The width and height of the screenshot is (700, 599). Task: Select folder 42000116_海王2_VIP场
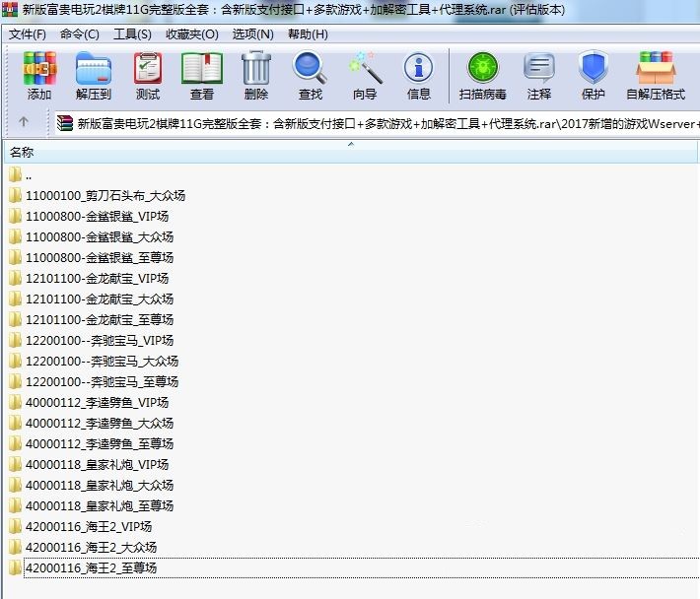89,527
